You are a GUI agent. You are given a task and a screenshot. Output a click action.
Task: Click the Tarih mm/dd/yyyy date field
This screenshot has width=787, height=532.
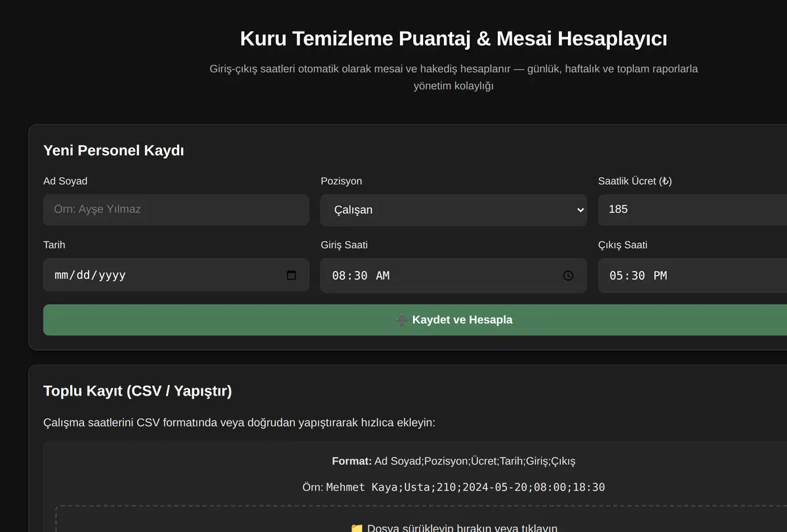176,276
